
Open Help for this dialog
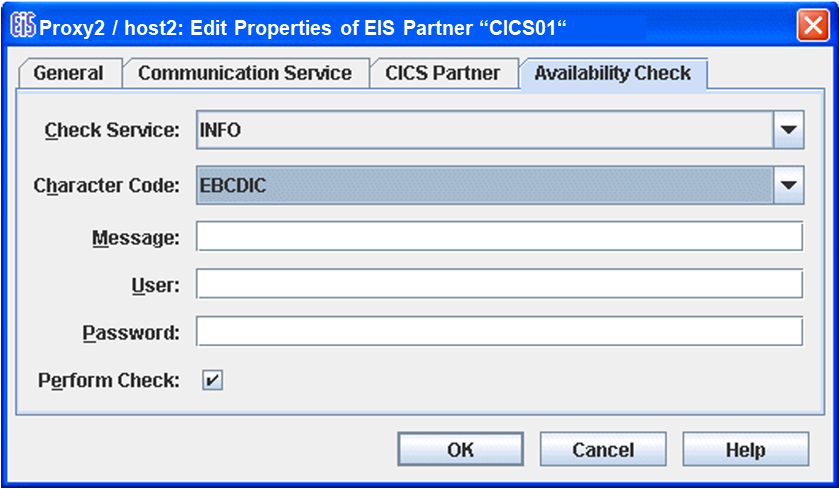click(745, 450)
